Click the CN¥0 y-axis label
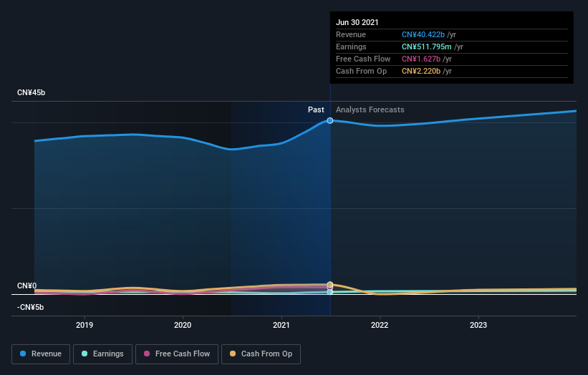588x375 pixels. 27,286
